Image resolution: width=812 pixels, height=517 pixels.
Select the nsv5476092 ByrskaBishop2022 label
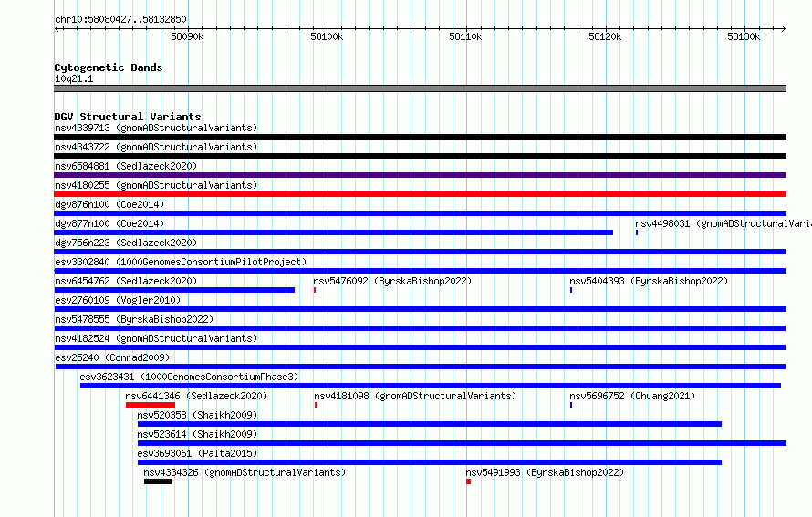pyautogui.click(x=392, y=281)
